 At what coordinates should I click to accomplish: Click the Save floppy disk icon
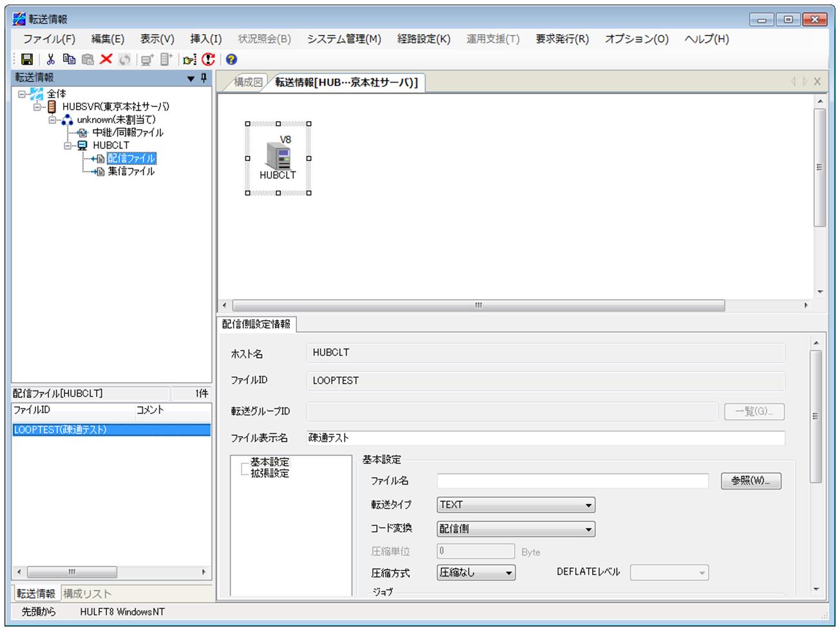27,59
